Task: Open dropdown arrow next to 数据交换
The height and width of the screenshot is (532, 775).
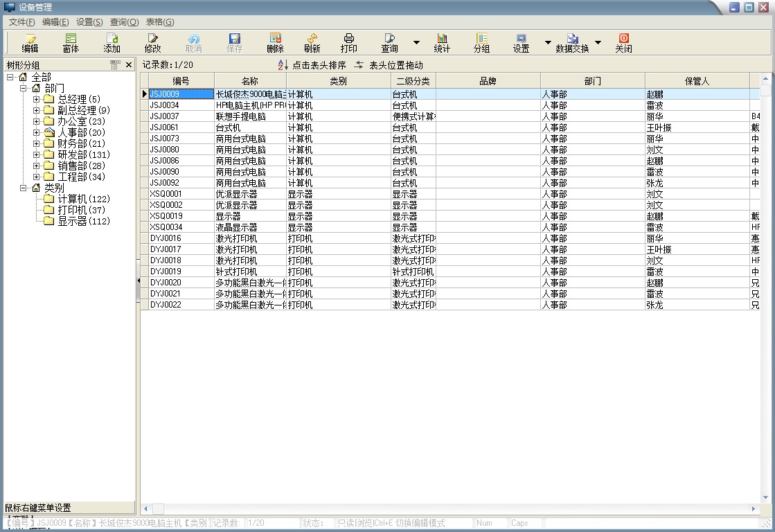Action: 598,42
